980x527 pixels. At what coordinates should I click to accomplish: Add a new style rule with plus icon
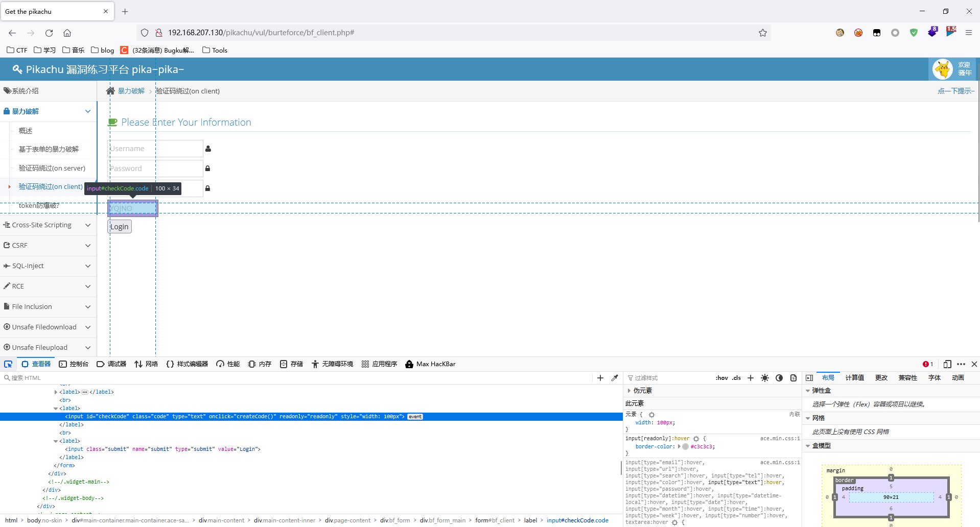(751, 378)
